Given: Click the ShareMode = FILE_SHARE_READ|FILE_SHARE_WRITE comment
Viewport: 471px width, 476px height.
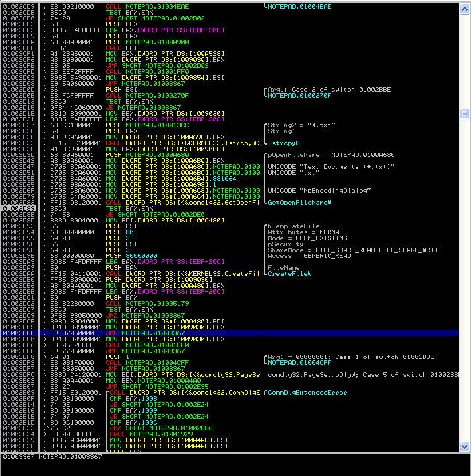Looking at the screenshot, I should tap(355, 250).
